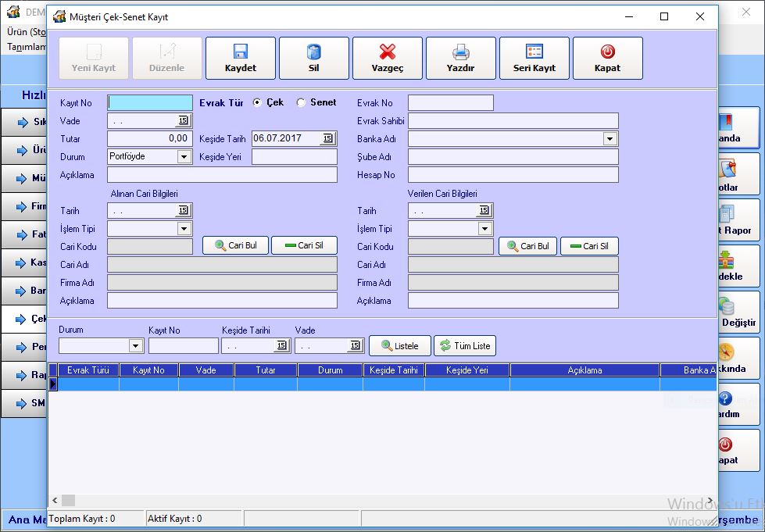
Task: Print using the Yazdır button
Action: 460,58
